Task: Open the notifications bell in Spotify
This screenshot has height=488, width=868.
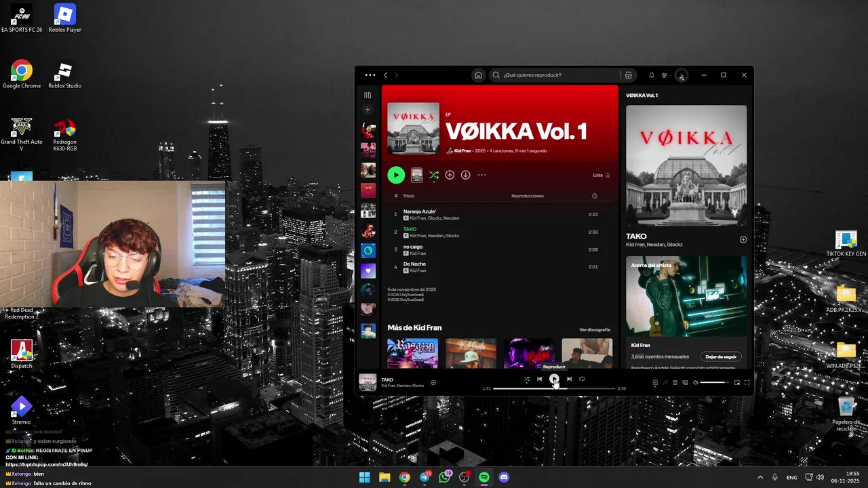Action: tap(652, 75)
